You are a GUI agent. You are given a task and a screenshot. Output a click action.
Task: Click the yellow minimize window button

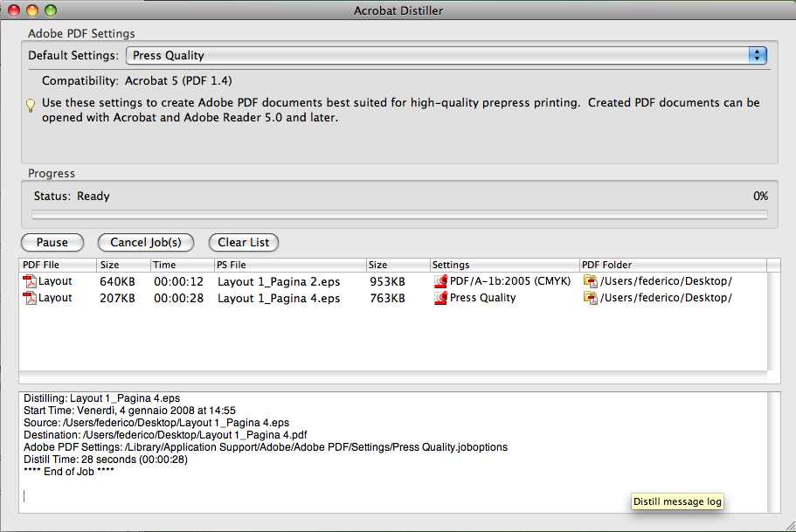(32, 10)
